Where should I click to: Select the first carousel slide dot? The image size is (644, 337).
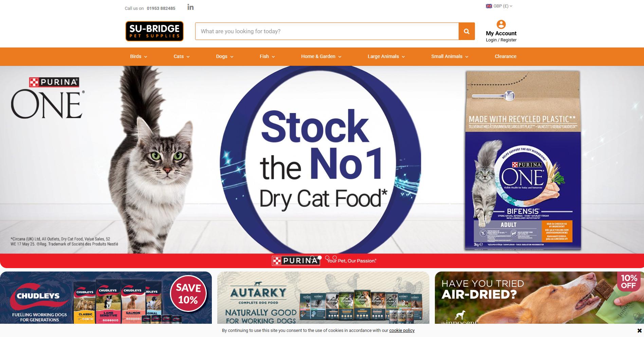(312, 258)
